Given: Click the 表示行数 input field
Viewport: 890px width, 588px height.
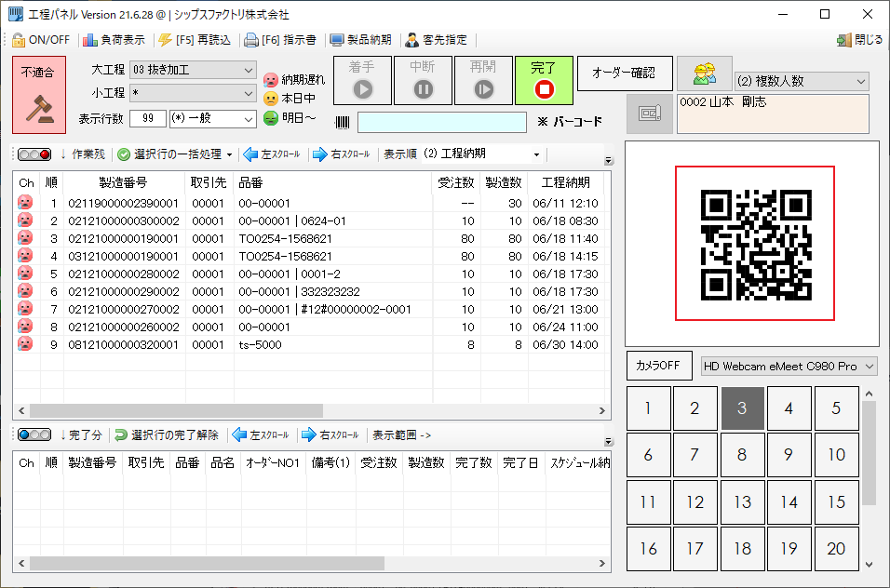Looking at the screenshot, I should click(148, 118).
